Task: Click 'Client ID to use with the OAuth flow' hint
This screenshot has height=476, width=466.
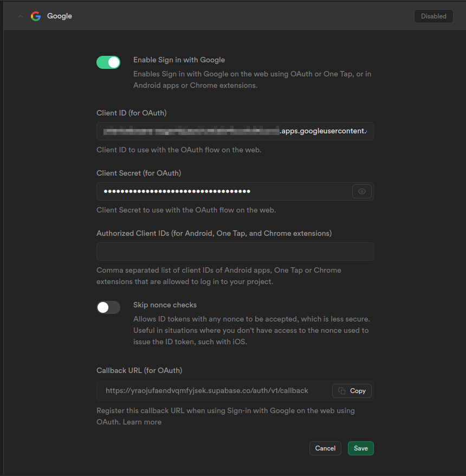Action: pyautogui.click(x=179, y=150)
